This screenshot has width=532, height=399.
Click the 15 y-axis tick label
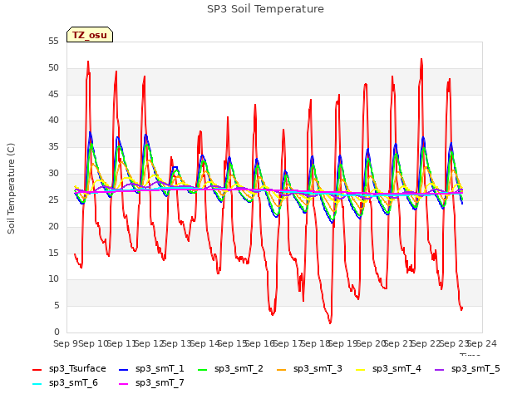53,253
